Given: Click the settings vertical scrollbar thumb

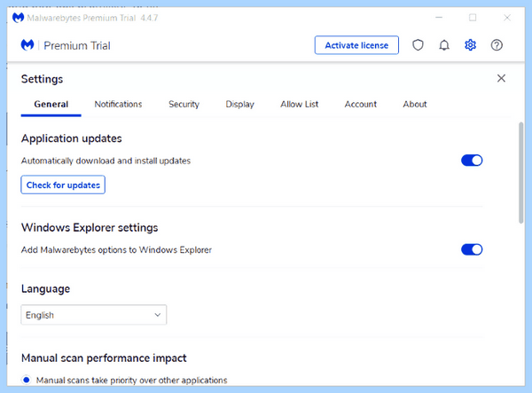Looking at the screenshot, I should pos(521,173).
